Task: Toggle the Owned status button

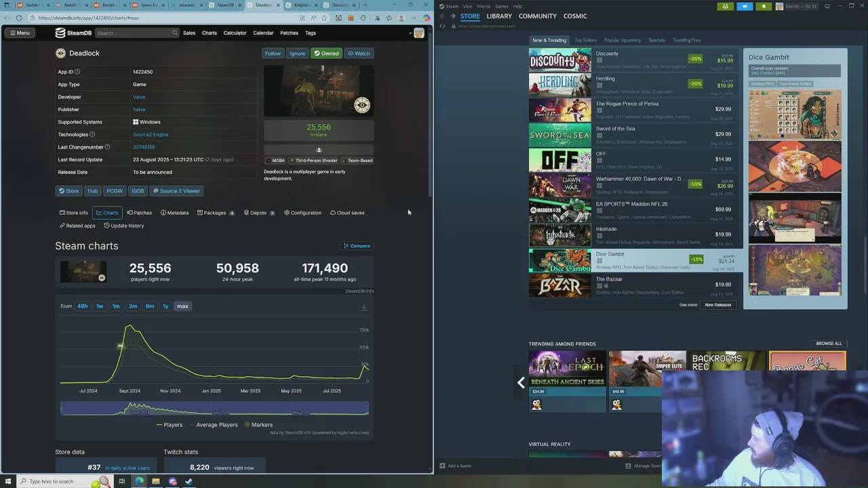Action: (x=326, y=53)
